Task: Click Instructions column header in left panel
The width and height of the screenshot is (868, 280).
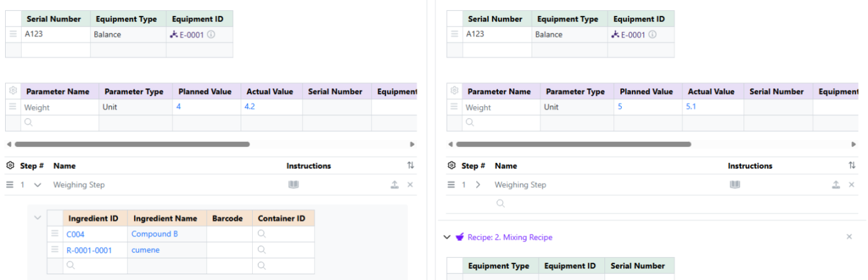Action: point(309,166)
